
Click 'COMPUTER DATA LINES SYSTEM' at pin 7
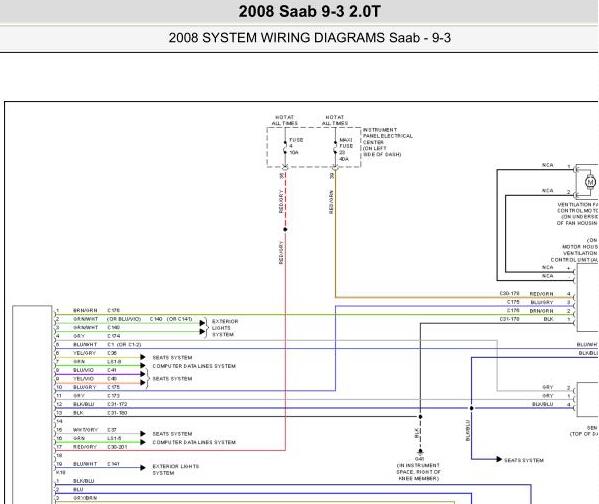(x=194, y=366)
